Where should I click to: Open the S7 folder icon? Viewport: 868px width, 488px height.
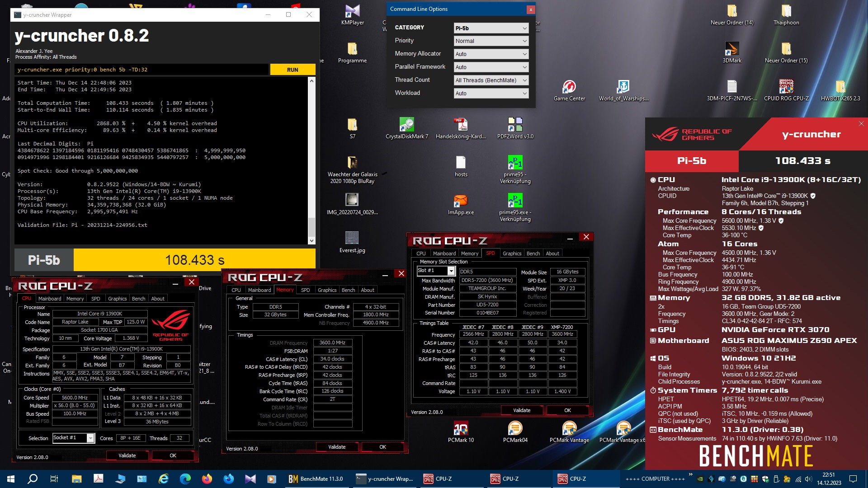352,128
